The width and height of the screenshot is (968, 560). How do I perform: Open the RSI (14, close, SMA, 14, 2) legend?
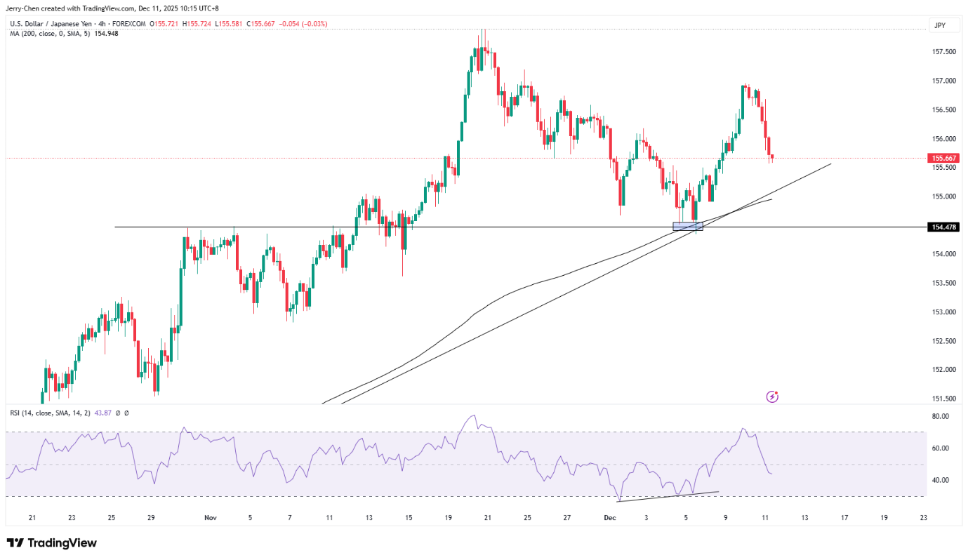point(53,413)
